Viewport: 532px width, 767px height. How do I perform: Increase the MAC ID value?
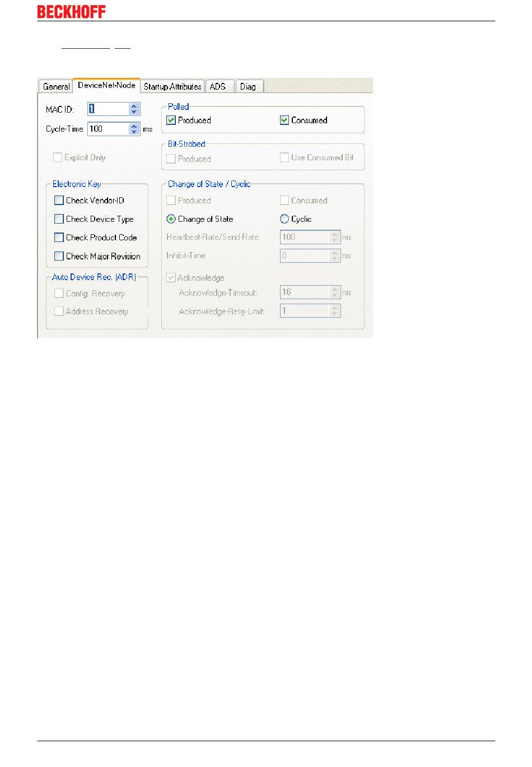click(134, 106)
